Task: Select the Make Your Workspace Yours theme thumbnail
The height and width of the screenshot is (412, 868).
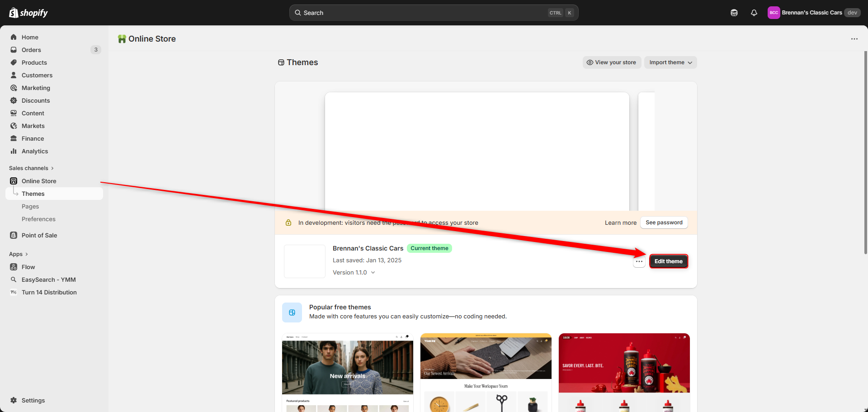Action: click(x=486, y=373)
